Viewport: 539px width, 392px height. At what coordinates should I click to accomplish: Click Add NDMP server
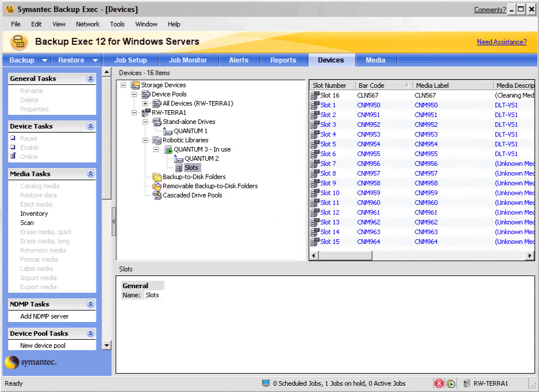44,316
